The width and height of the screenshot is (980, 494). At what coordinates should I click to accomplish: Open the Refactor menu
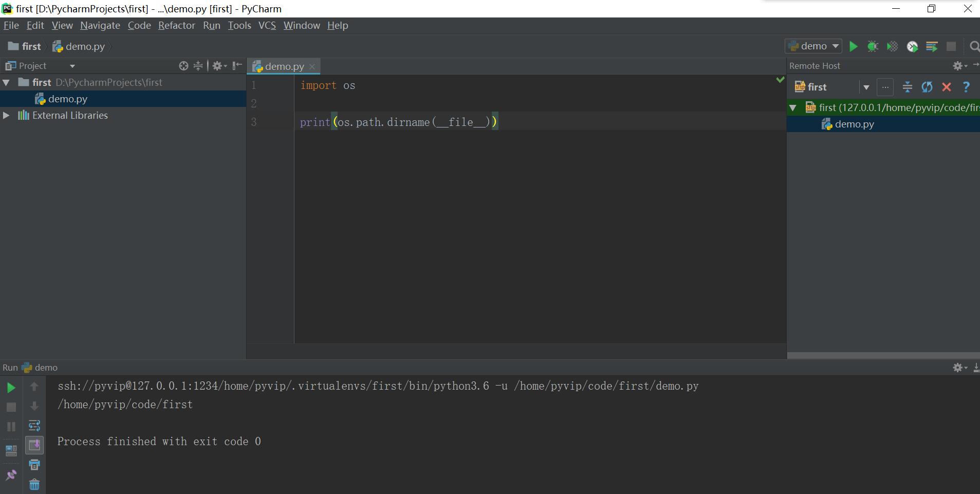pos(176,25)
